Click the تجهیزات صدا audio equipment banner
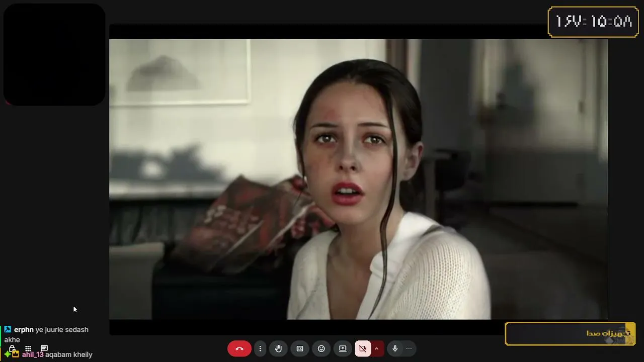This screenshot has height=362, width=644. [571, 334]
